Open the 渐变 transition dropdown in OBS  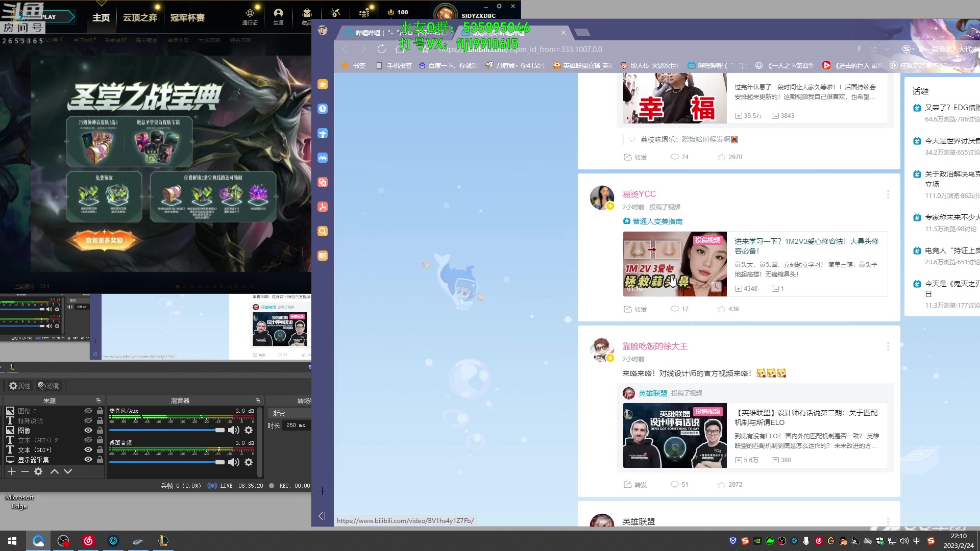click(x=289, y=413)
